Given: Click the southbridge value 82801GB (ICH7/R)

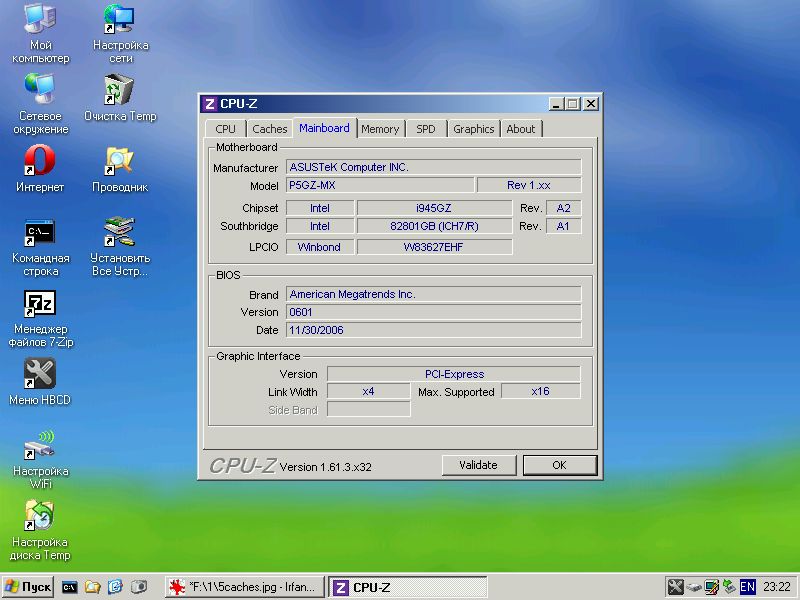Looking at the screenshot, I should tap(434, 226).
